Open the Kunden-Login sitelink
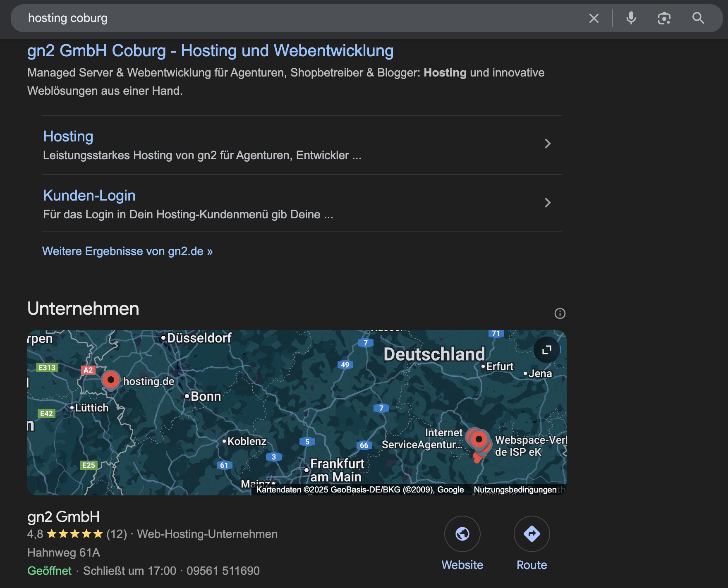 click(x=89, y=196)
